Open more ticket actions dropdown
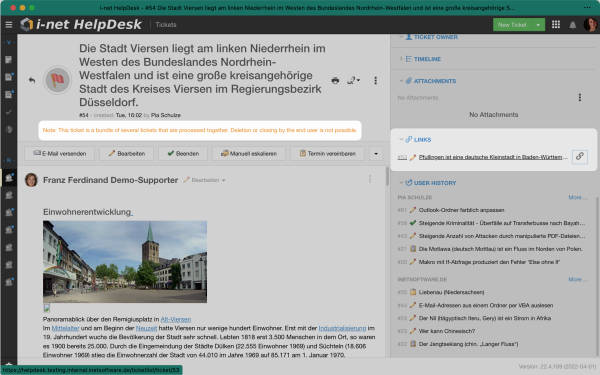Screen dimensions: 600x375 [376, 153]
